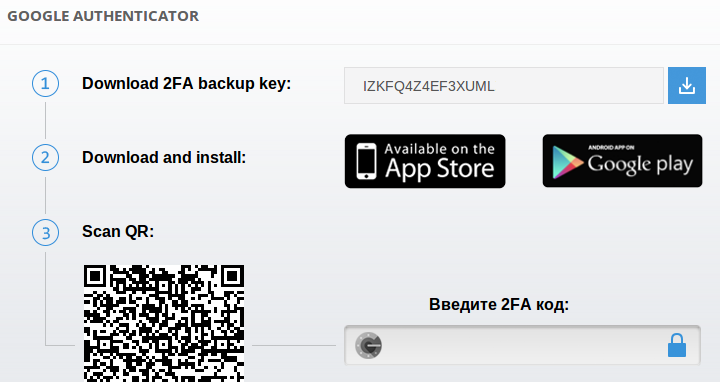The width and height of the screenshot is (720, 382).
Task: Click the iPhone icon on App Store badge
Action: [366, 161]
